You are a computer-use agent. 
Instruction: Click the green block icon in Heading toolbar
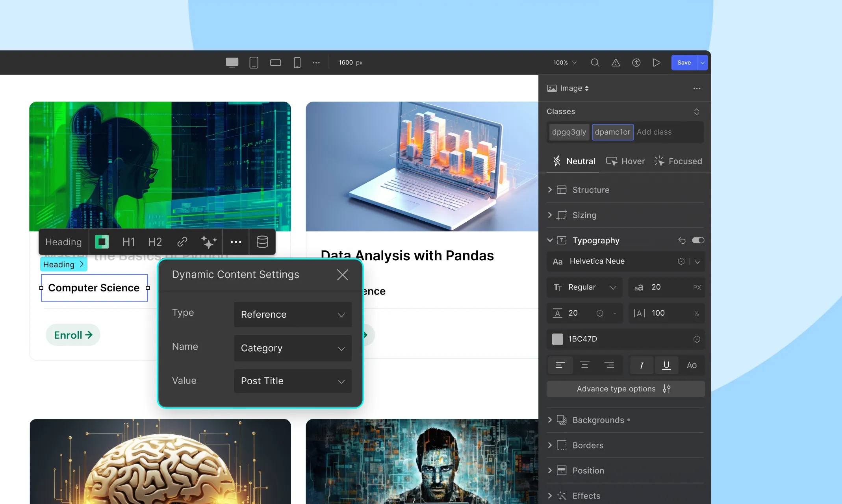click(x=102, y=242)
